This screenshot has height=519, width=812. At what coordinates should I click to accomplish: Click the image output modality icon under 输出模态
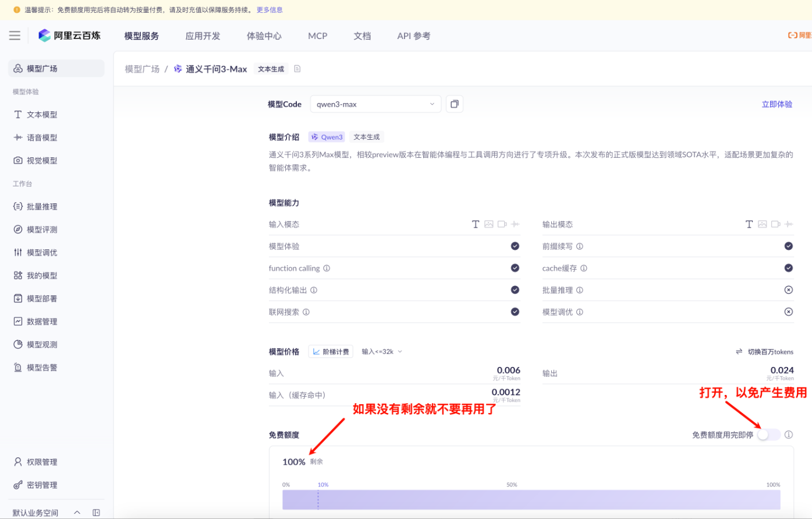(x=763, y=224)
